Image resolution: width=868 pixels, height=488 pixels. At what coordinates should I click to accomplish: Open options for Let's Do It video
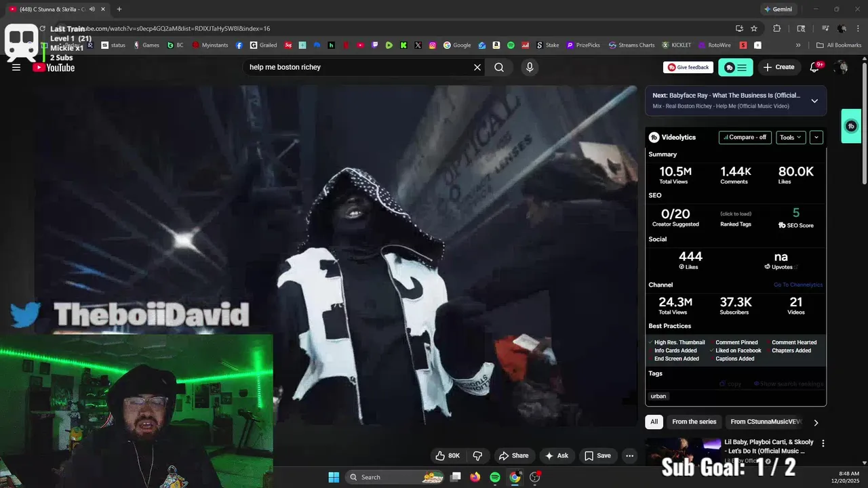pyautogui.click(x=823, y=443)
